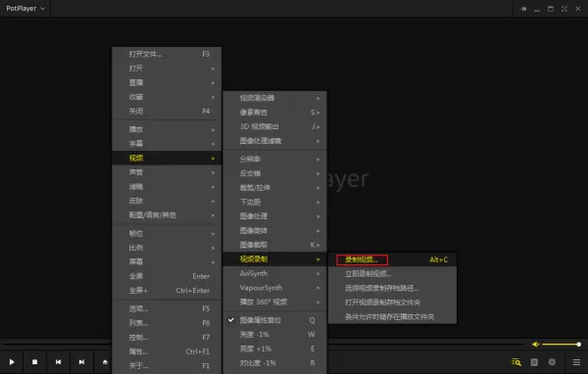588x374 pixels.
Task: Mute audio with speaker icon
Action: (535, 344)
